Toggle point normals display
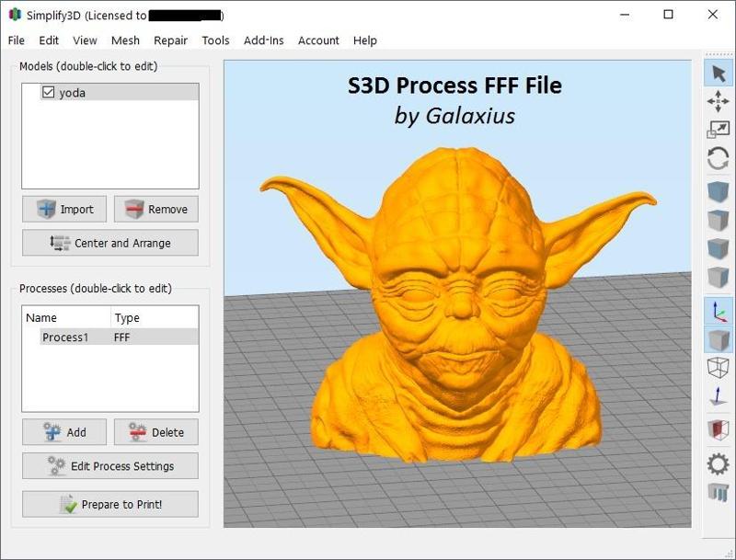This screenshot has width=736, height=560. (x=719, y=396)
